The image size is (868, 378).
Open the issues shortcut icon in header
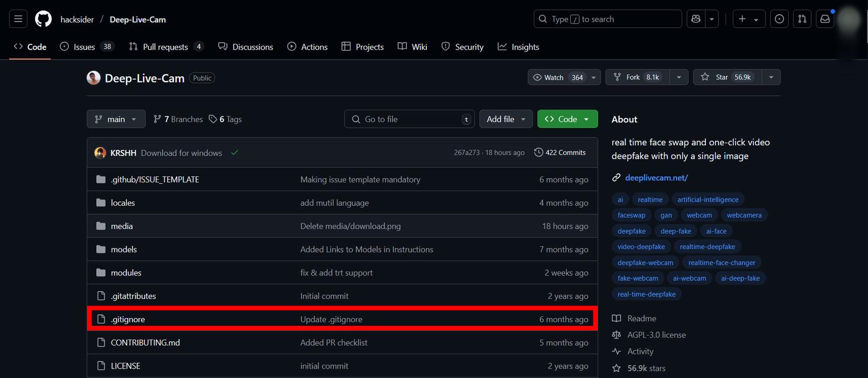[x=779, y=19]
